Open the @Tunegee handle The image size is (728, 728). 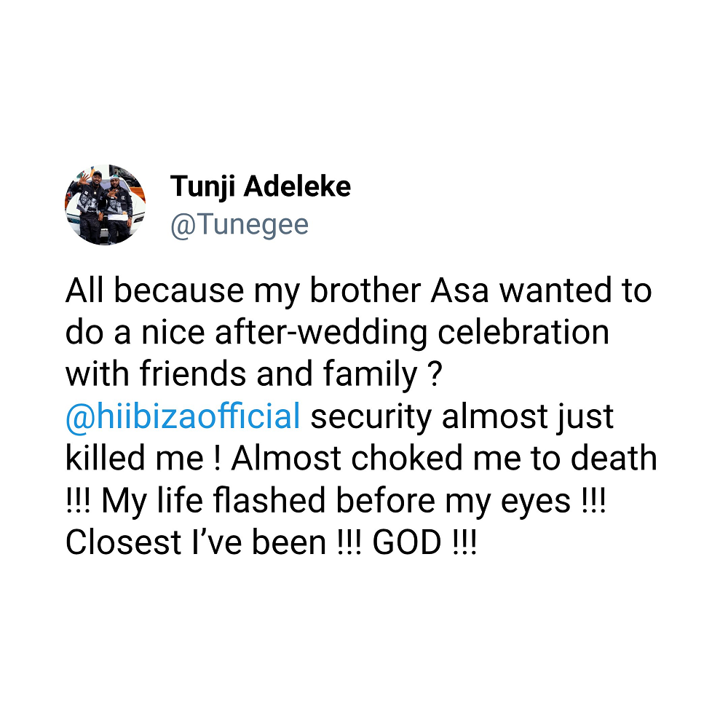240,225
